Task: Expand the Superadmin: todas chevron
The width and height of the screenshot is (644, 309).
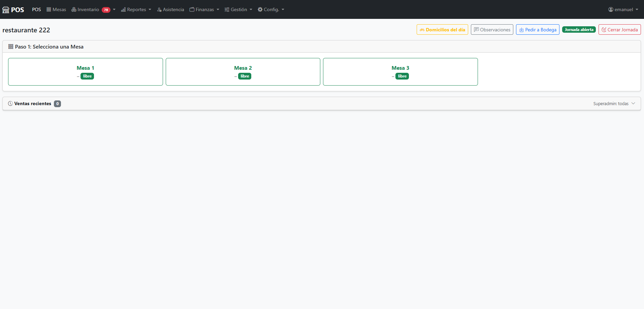Action: [x=633, y=103]
